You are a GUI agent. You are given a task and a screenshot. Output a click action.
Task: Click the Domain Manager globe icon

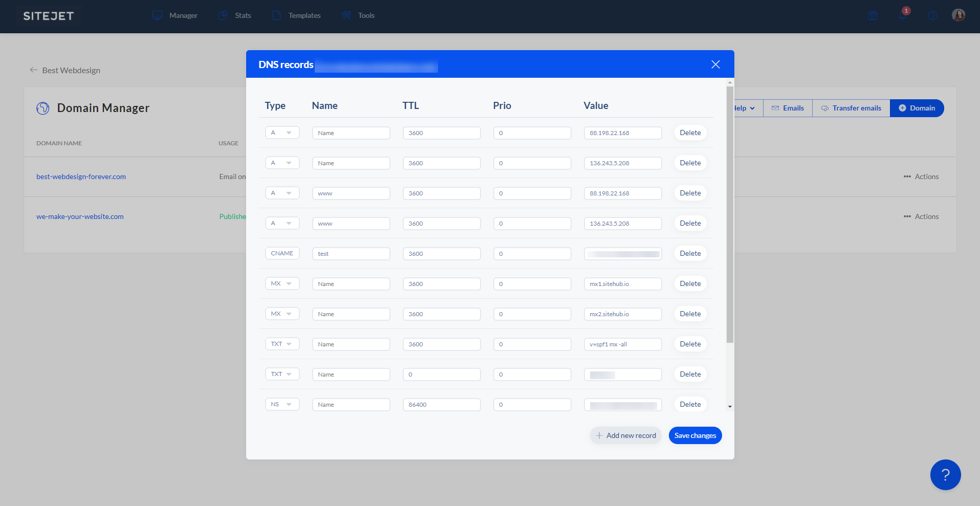[43, 108]
